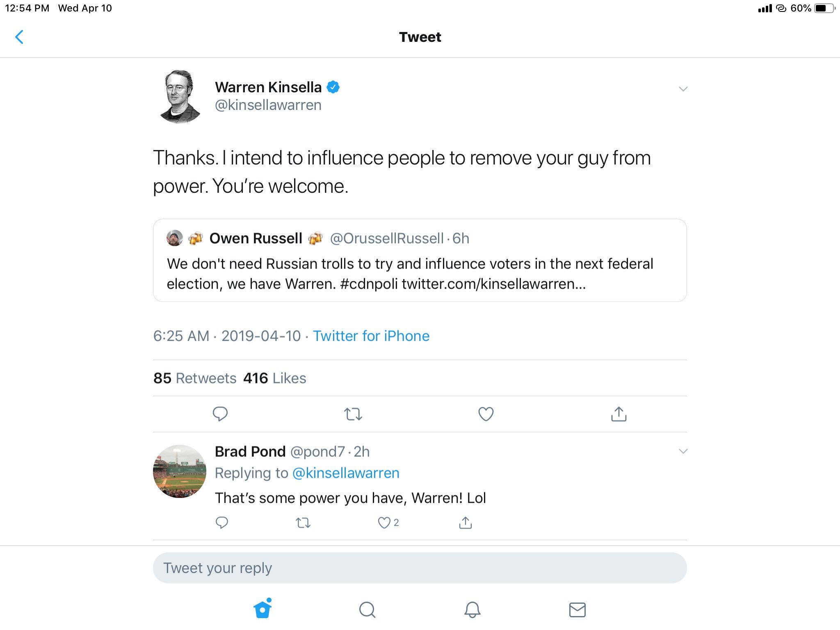
Task: Share Warren Kinsella's main tweet
Action: pyautogui.click(x=619, y=414)
